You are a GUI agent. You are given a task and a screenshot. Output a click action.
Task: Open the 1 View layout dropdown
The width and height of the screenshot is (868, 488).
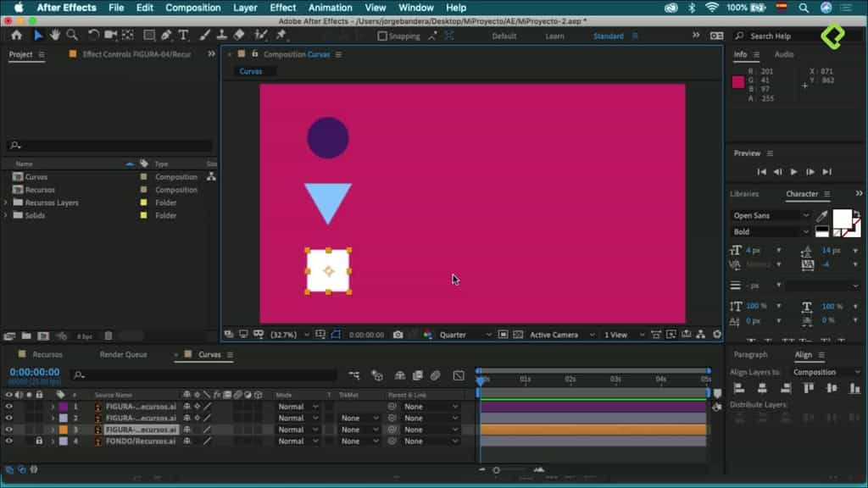[624, 335]
